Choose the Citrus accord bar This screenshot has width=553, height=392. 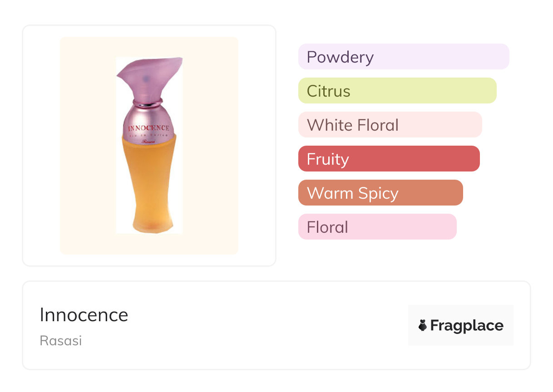coord(397,91)
